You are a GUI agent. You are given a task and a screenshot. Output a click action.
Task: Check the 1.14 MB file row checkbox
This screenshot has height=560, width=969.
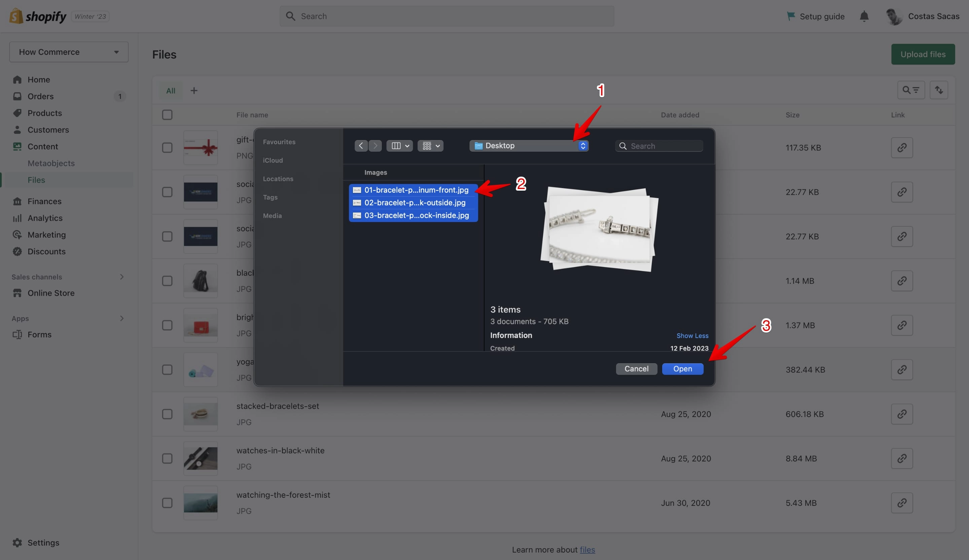point(167,281)
